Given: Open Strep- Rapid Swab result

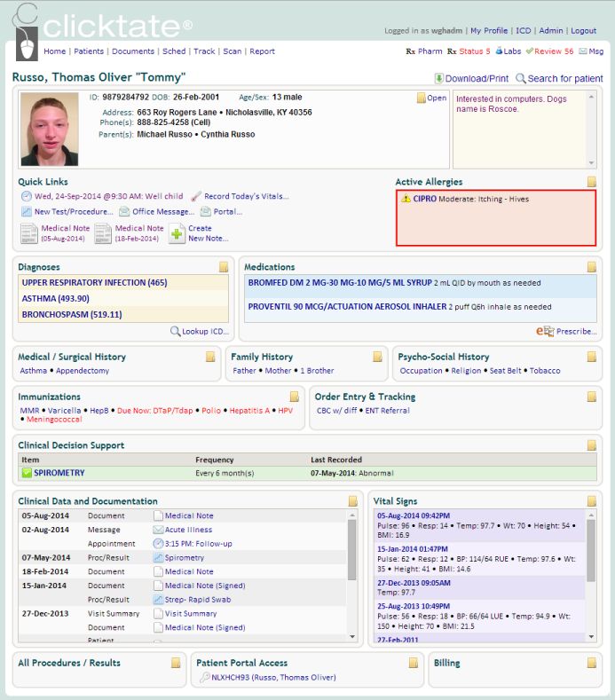Looking at the screenshot, I should click(198, 600).
